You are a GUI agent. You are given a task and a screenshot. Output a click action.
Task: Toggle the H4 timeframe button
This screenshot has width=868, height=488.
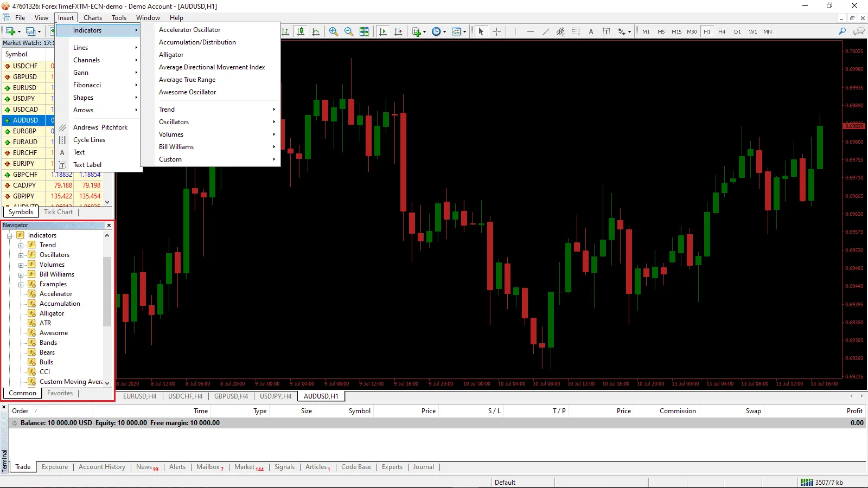[x=722, y=31]
